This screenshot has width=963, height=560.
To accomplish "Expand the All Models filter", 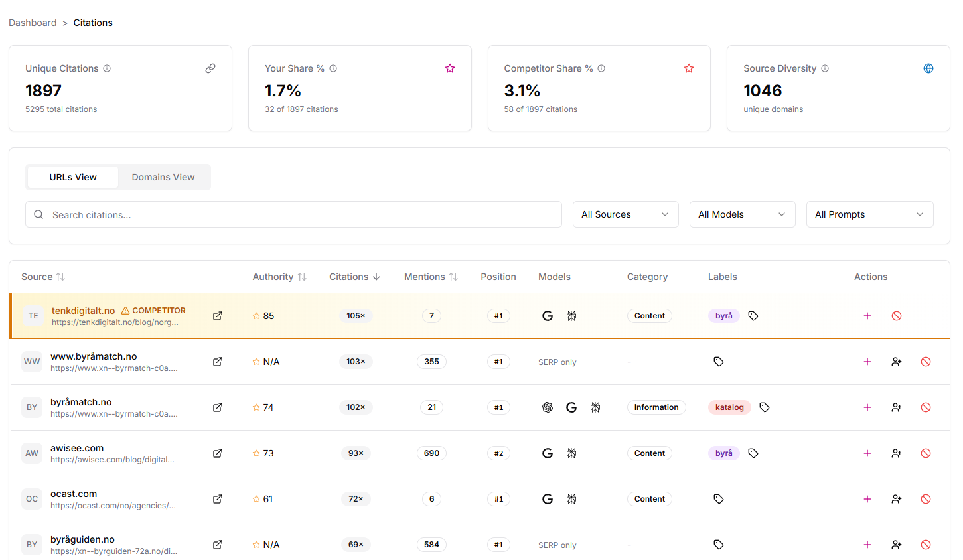I will coord(742,214).
